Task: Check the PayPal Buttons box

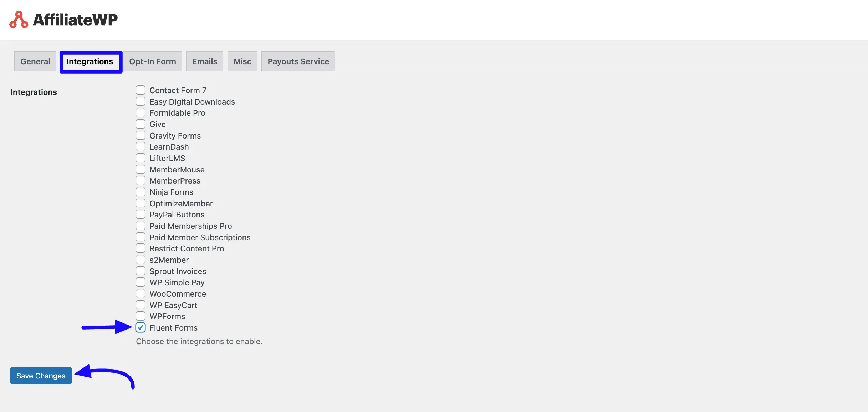Action: point(141,214)
